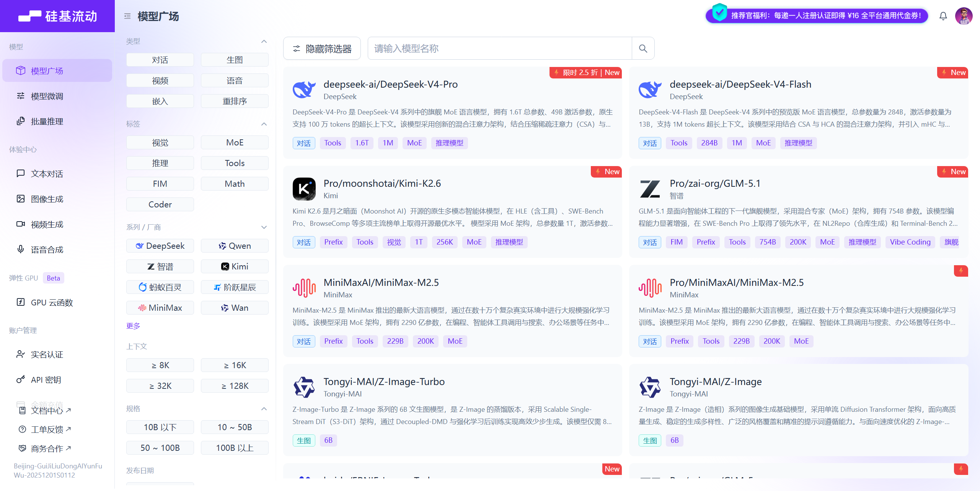The height and width of the screenshot is (491, 980).
Task: Click the Z-Image-Turbo Tongyi logo
Action: [x=304, y=387]
